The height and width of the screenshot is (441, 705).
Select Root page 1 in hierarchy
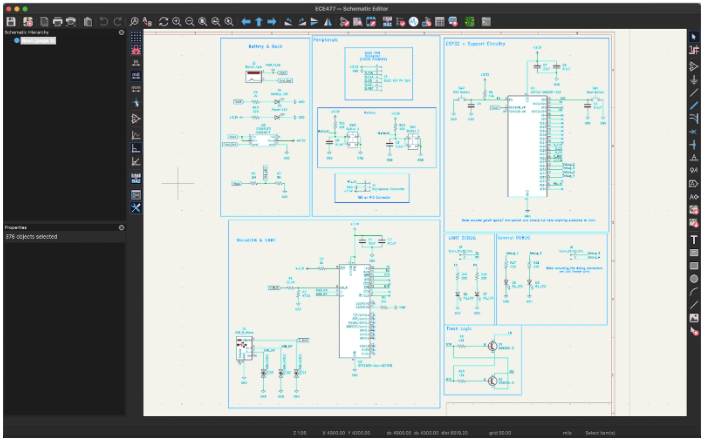tap(38, 41)
